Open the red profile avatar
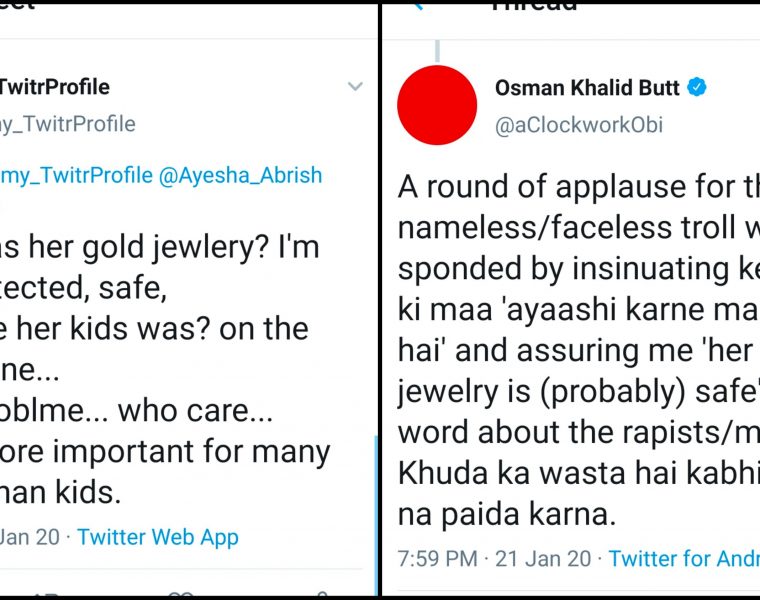The width and height of the screenshot is (760, 600). [437, 104]
